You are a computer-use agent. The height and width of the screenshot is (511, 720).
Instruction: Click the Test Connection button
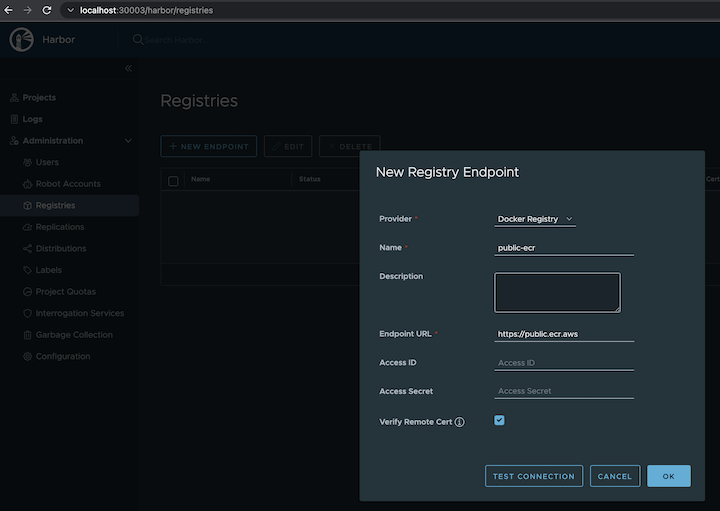pos(534,476)
